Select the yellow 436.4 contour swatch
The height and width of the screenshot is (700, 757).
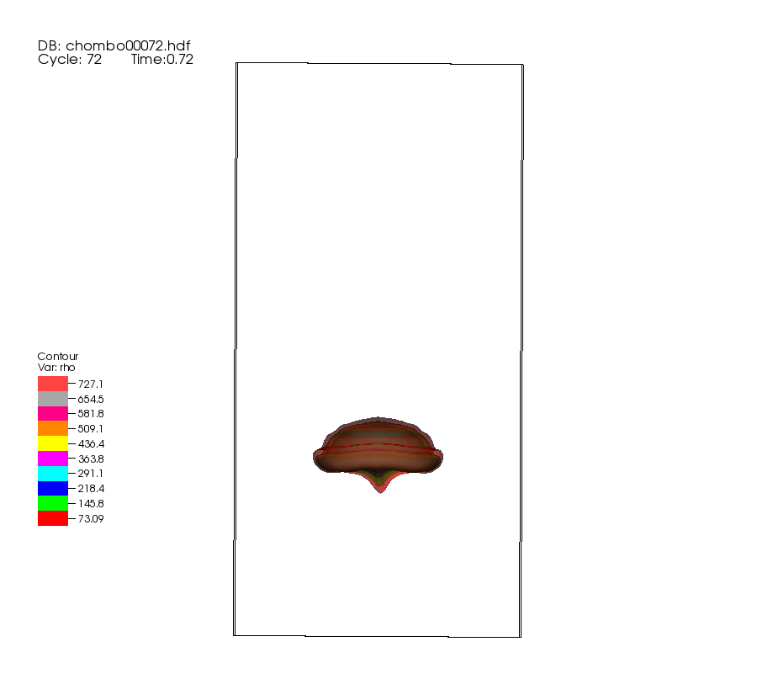pos(52,443)
